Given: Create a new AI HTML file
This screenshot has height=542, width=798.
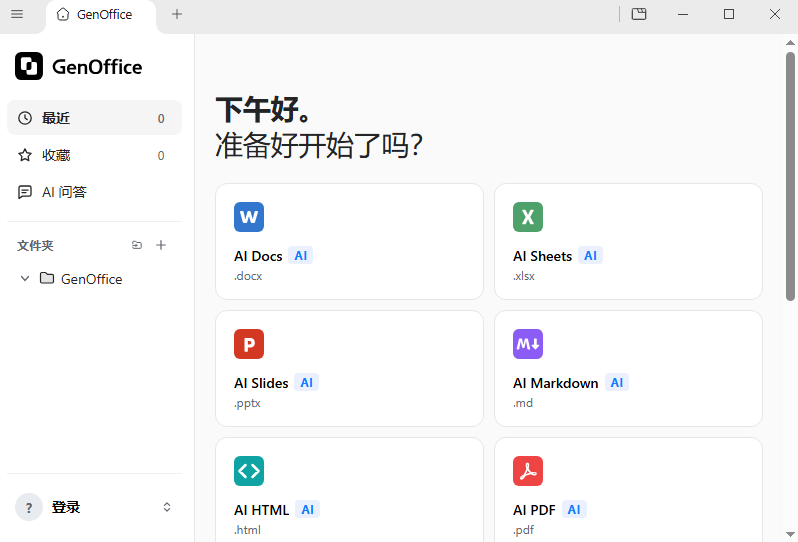Looking at the screenshot, I should (x=349, y=490).
